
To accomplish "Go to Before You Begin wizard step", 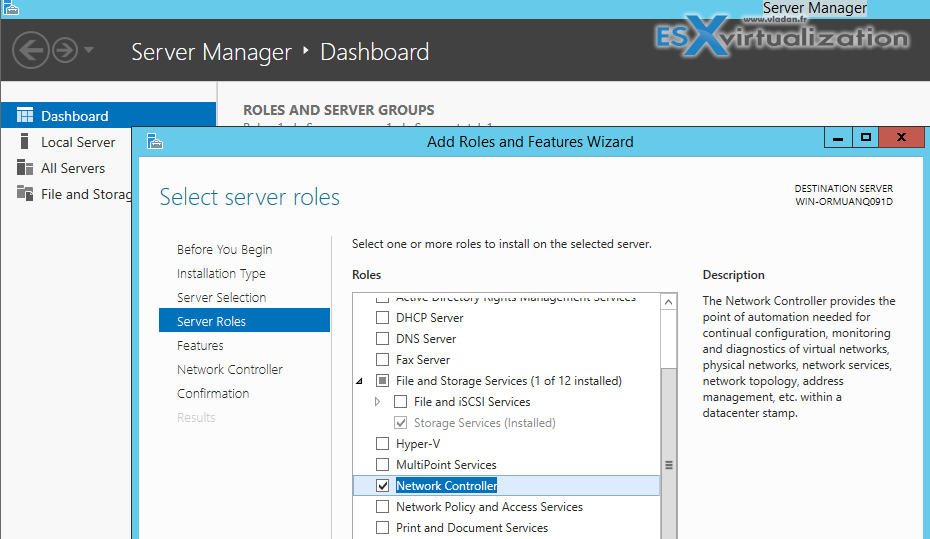I will [x=224, y=250].
